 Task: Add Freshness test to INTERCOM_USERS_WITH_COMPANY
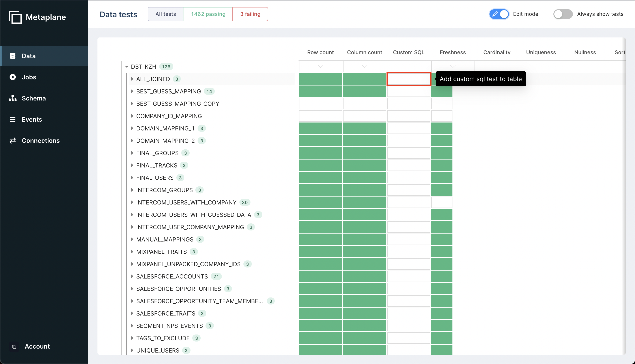[442, 202]
